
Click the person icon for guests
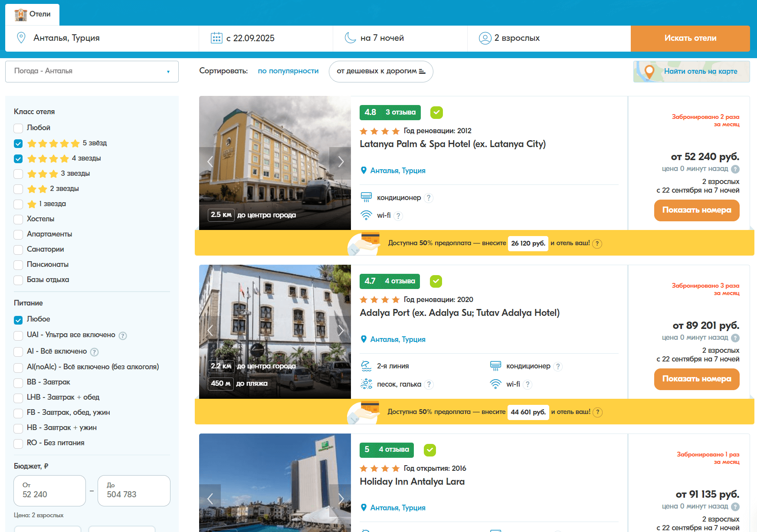(x=485, y=38)
